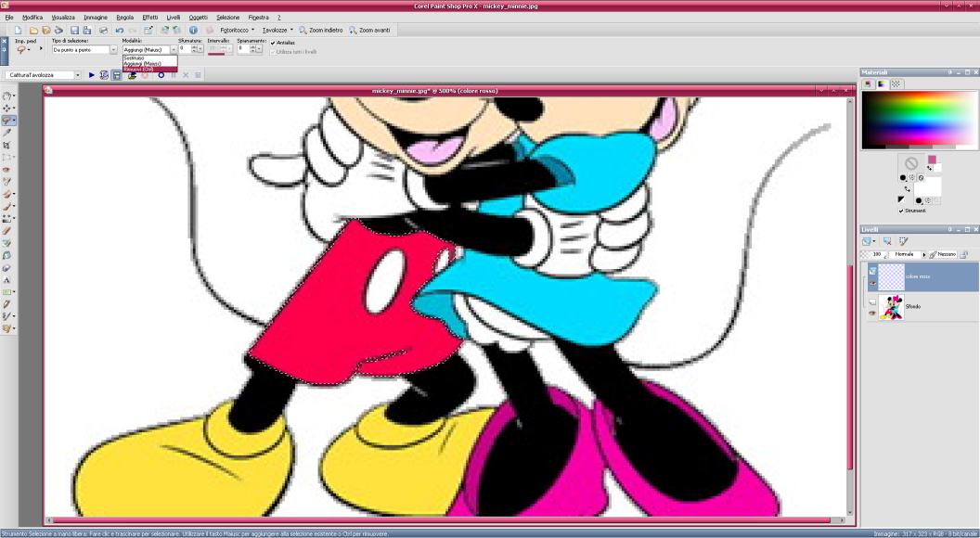Open the Modalità dropdown

(174, 50)
